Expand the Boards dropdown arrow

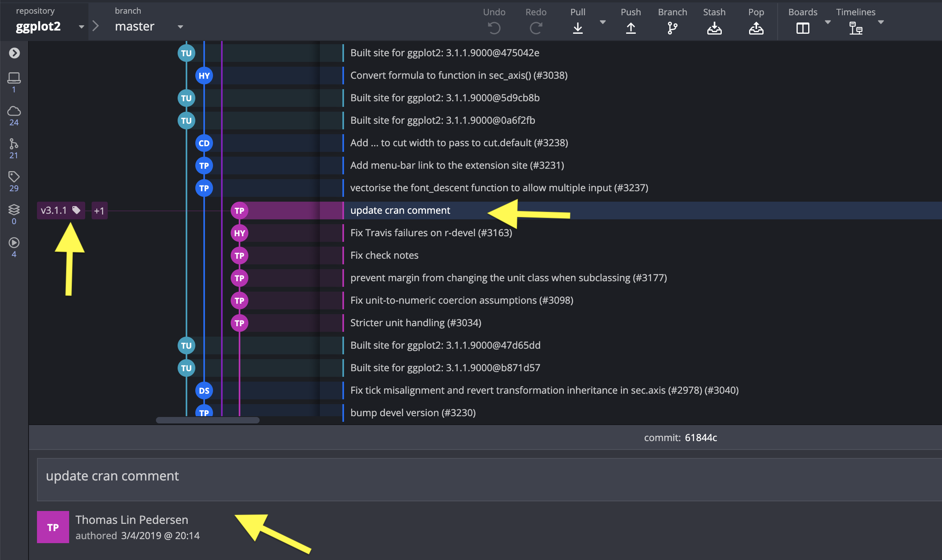(x=827, y=22)
